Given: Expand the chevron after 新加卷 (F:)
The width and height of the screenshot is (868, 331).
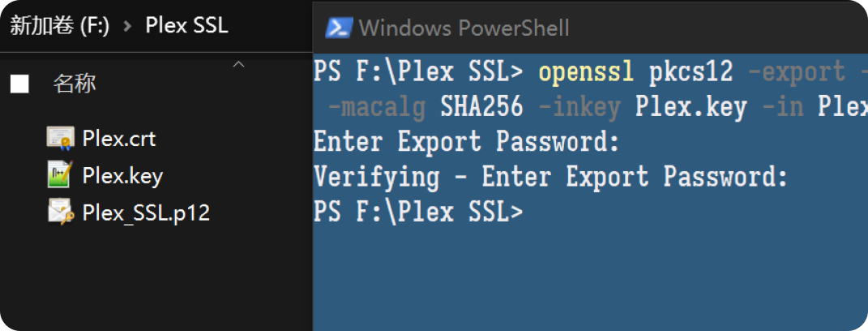Looking at the screenshot, I should click(128, 26).
